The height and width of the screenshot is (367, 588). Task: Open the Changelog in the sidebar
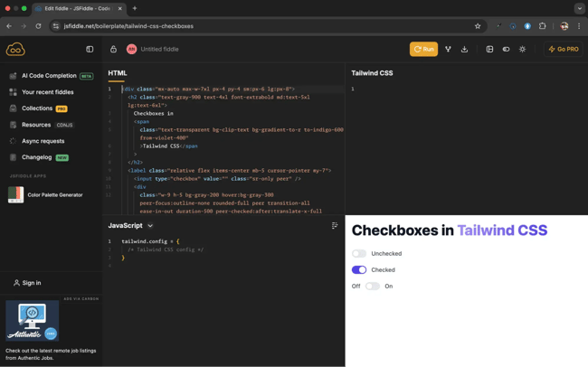37,157
